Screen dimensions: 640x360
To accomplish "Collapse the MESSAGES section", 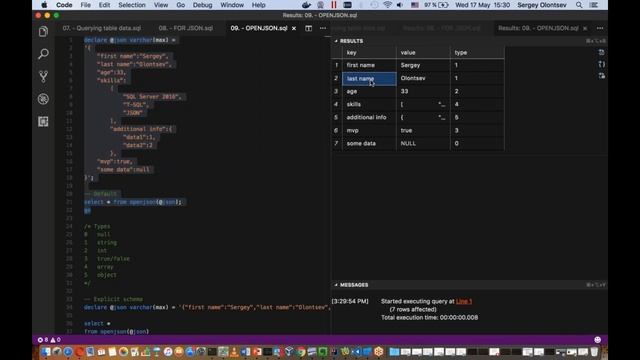I will click(351, 285).
